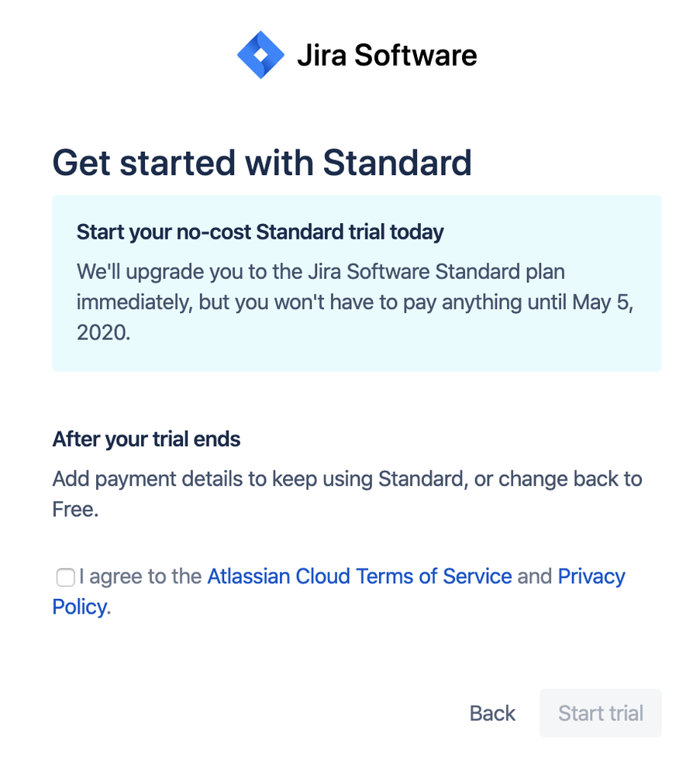This screenshot has width=700, height=774.
Task: Click the light blue trial info panel
Action: pyautogui.click(x=357, y=283)
